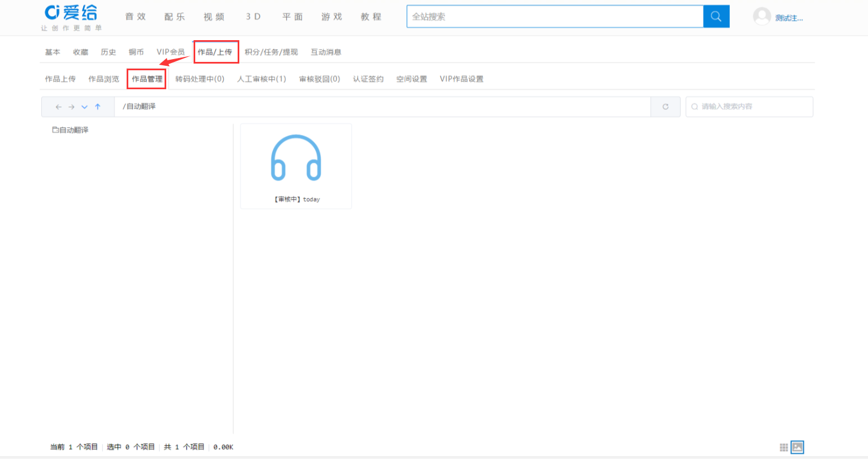Select the 自动翻译 folder in tree
Screen dimensions: 868x459
coord(70,130)
